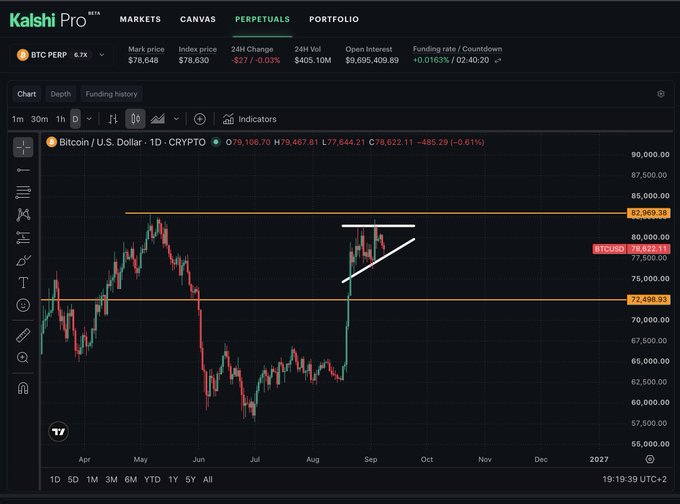Click the 6.7x leverage badge
This screenshot has height=504, width=680.
[81, 55]
